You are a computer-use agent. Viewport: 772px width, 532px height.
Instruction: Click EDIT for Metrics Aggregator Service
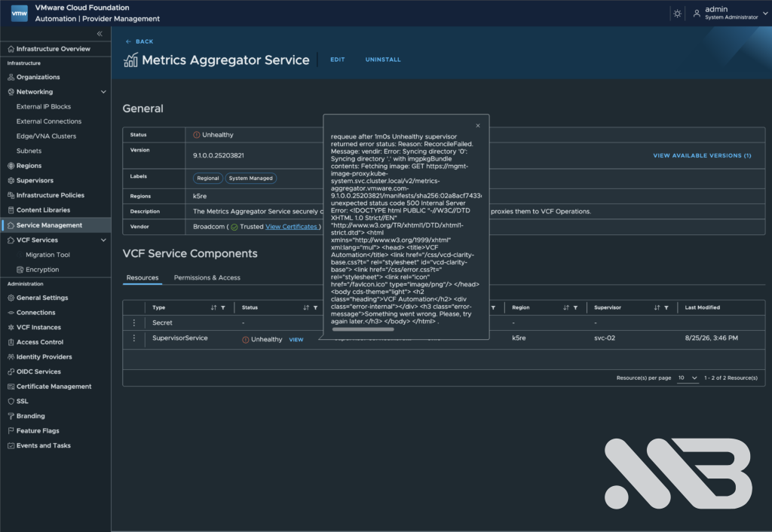(x=337, y=60)
